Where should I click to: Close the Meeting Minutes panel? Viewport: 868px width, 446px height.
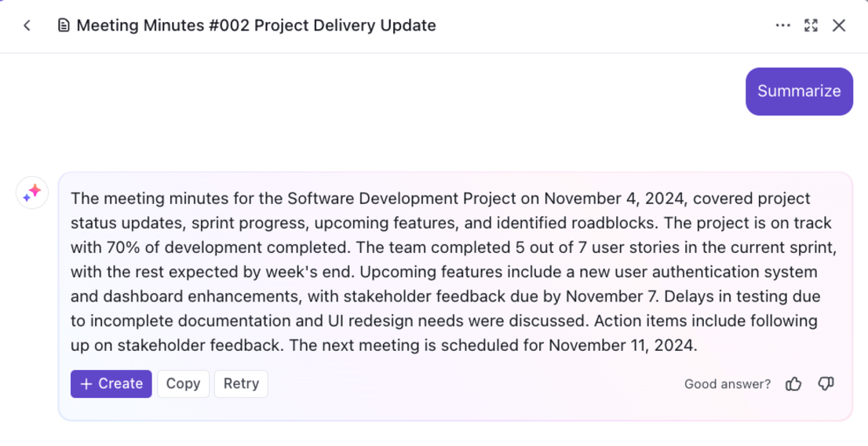[x=839, y=26]
